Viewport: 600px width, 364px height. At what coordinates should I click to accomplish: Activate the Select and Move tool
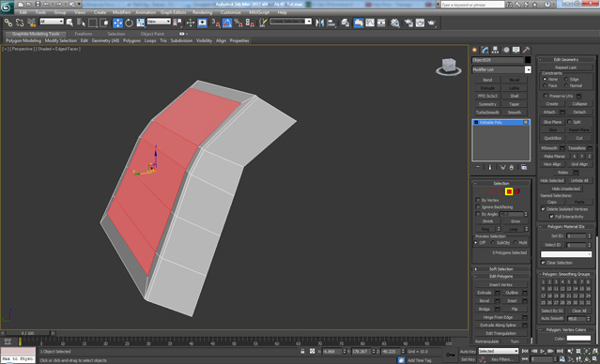coord(117,23)
